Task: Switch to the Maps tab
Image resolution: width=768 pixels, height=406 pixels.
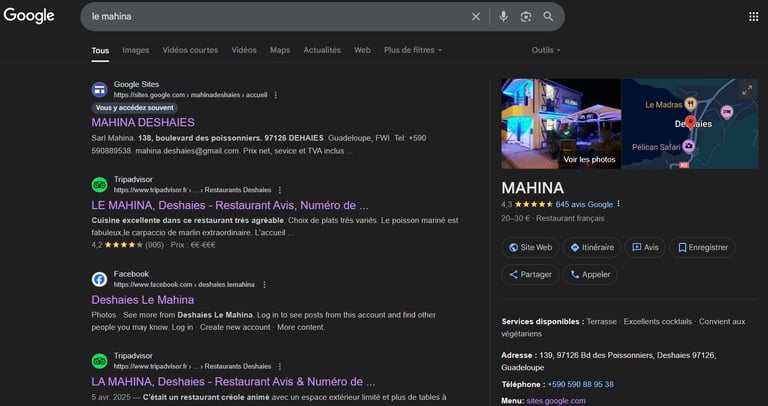Action: point(280,50)
